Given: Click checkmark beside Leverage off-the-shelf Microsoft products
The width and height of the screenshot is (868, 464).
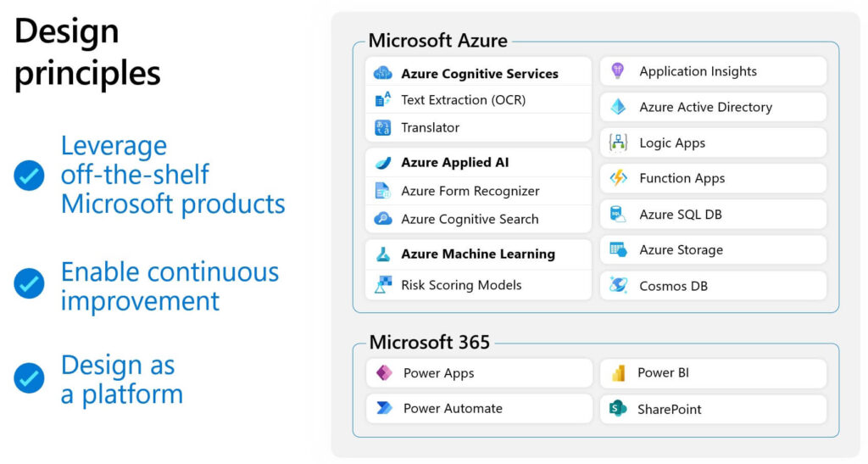Looking at the screenshot, I should (29, 176).
